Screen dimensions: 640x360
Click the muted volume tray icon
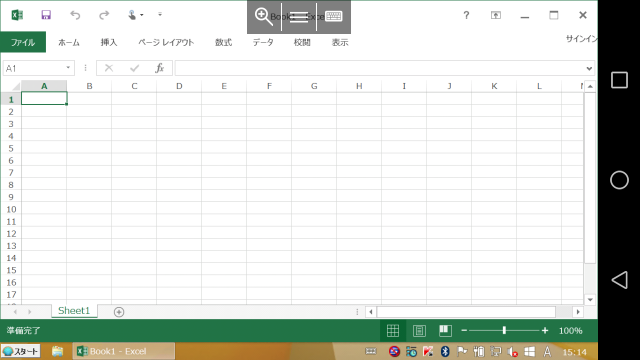tap(512, 351)
